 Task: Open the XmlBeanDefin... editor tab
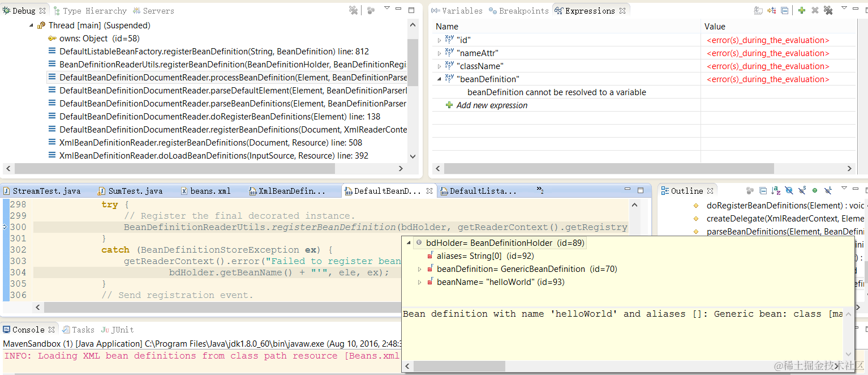pos(288,191)
